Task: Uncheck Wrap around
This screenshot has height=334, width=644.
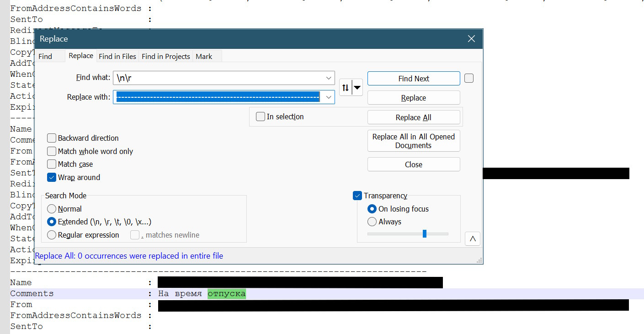Action: click(51, 177)
